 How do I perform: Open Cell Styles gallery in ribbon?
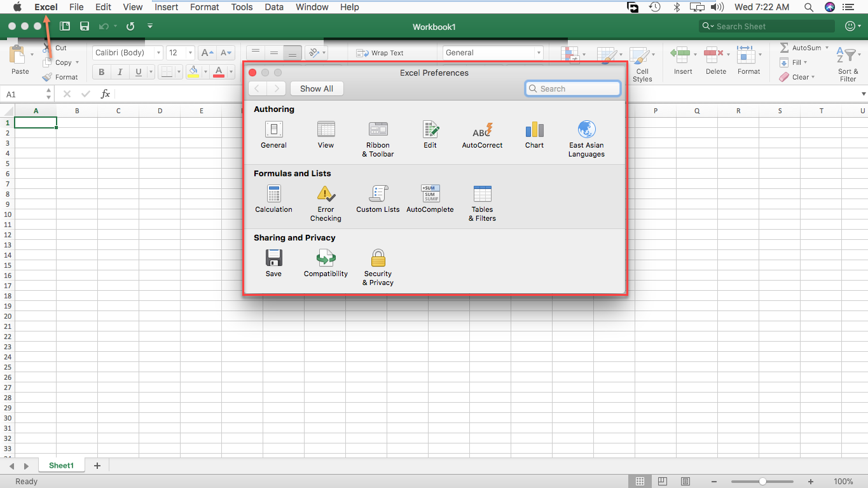[x=642, y=64]
